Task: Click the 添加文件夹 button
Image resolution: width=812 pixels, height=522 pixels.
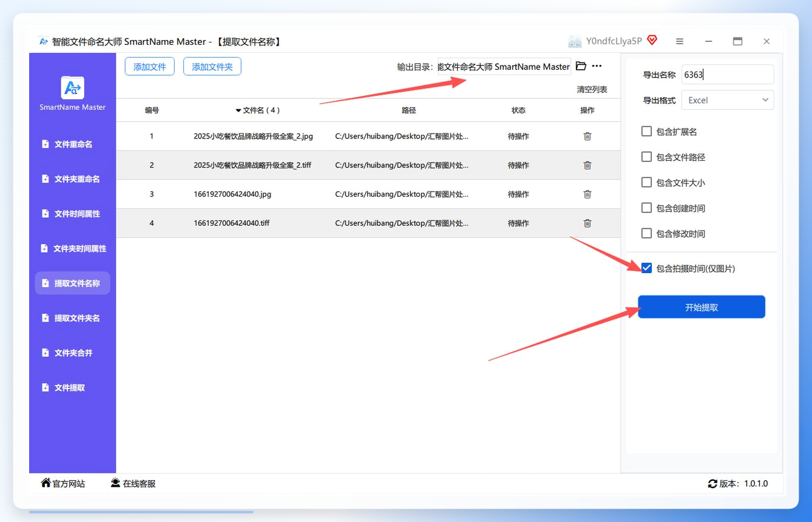Action: (x=212, y=67)
